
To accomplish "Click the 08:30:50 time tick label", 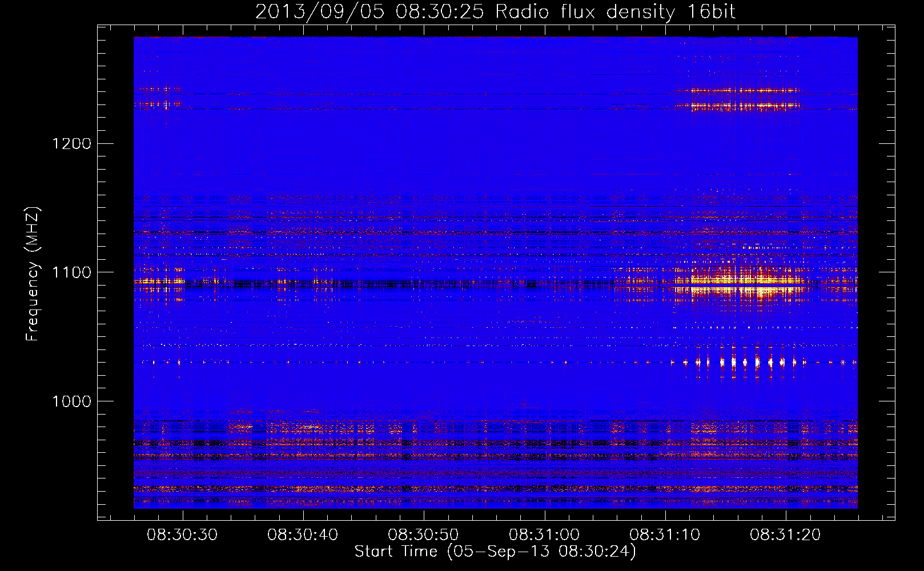I will click(423, 535).
